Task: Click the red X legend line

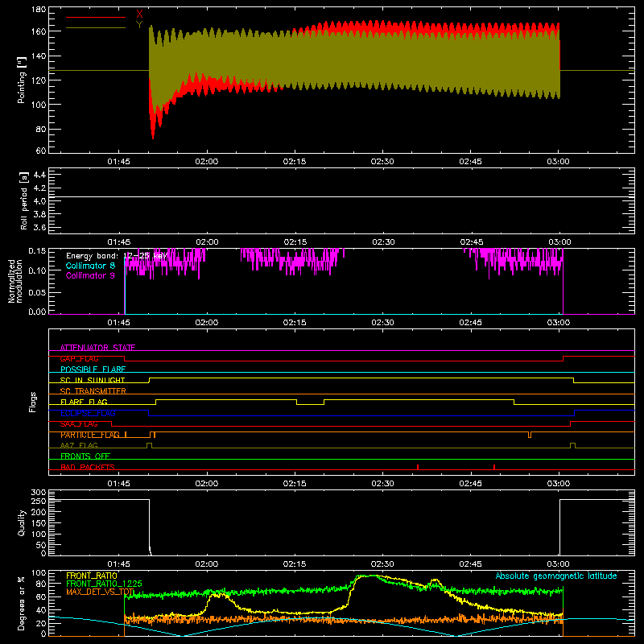Action: point(96,17)
